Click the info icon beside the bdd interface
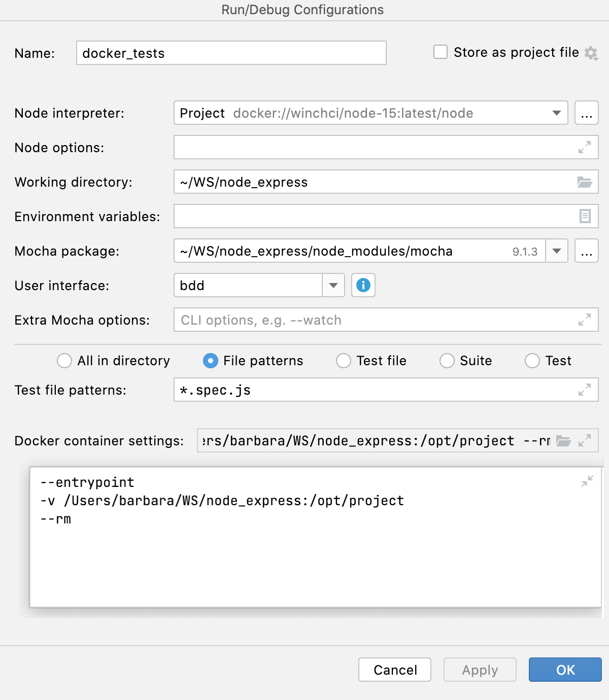609x700 pixels. pyautogui.click(x=363, y=285)
